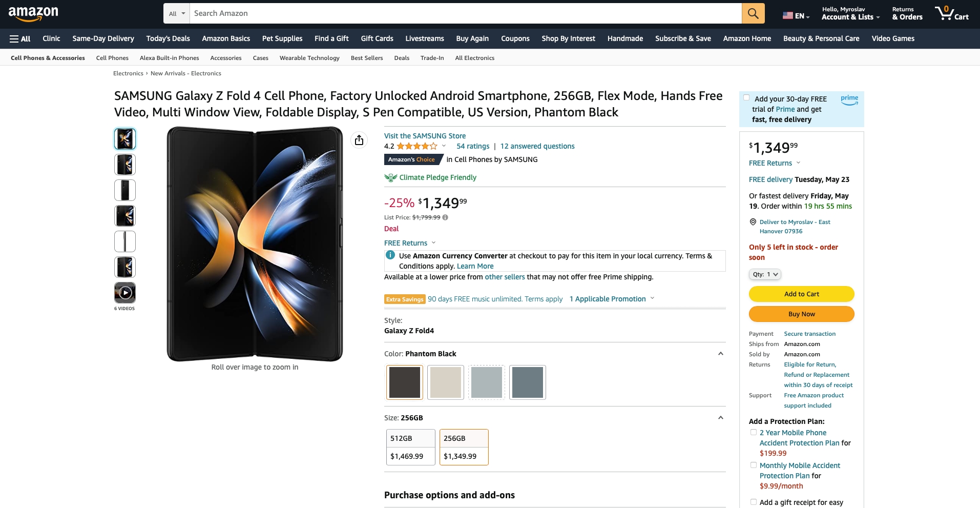Click the Amazon logo
Image resolution: width=980 pixels, height=508 pixels.
click(33, 14)
